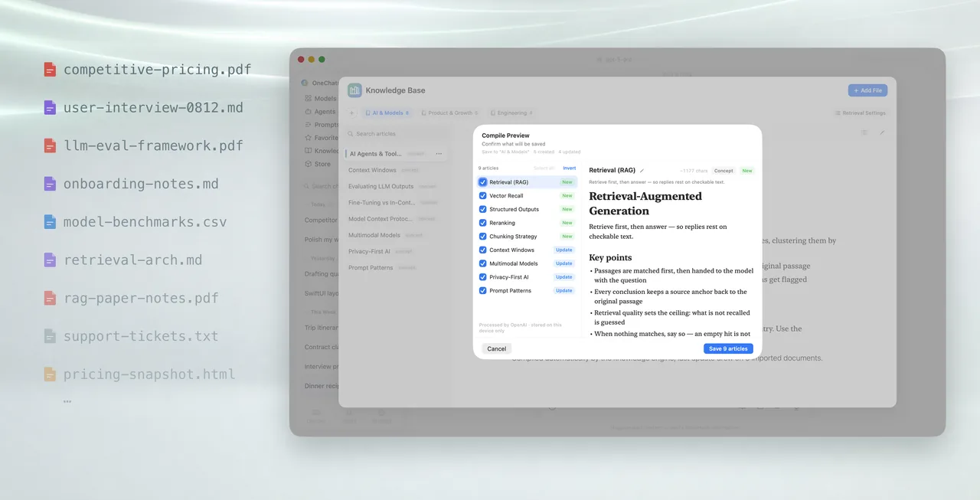Click the plus icon left of AI & Models tab

351,113
